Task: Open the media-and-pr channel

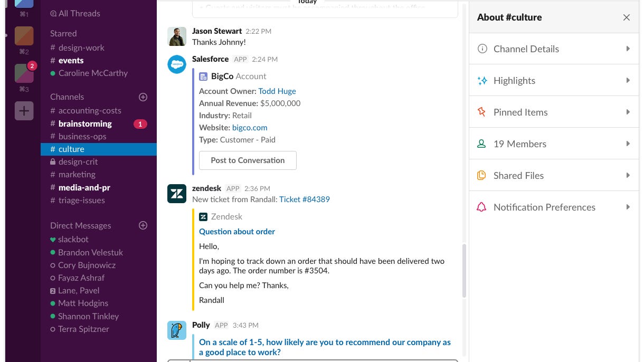Action: pyautogui.click(x=84, y=187)
